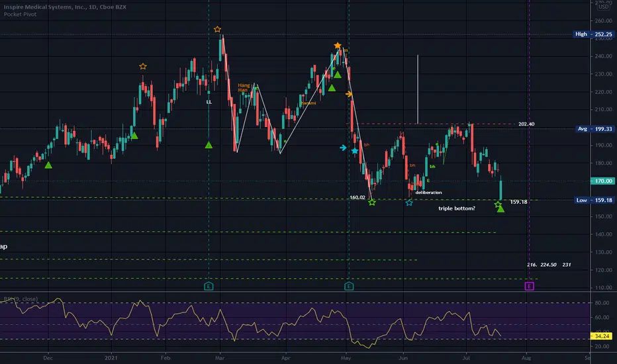Click the Aug label on time axis

click(526, 358)
